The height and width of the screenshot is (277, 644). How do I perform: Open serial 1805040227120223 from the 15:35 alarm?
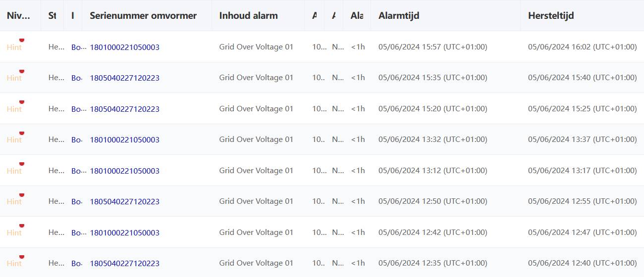(124, 78)
